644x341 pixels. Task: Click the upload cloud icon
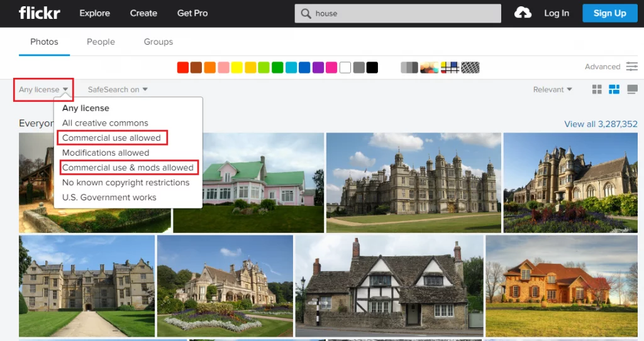tap(523, 13)
